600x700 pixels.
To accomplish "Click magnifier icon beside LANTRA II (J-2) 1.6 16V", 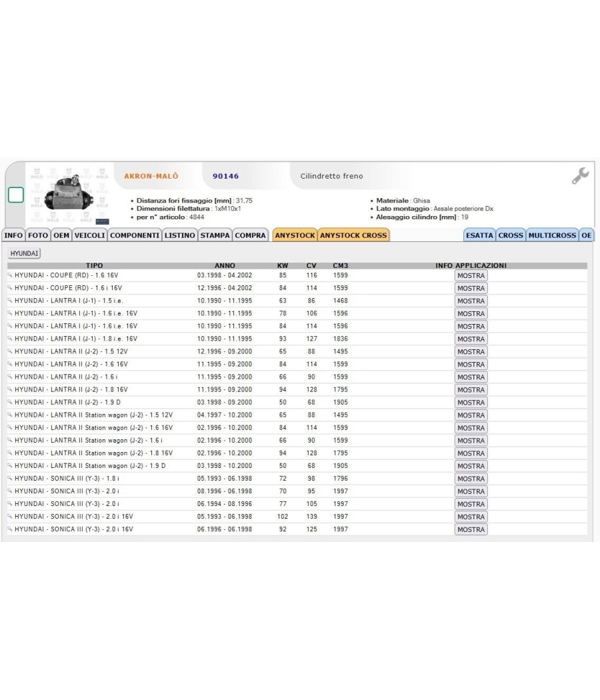I will [10, 364].
